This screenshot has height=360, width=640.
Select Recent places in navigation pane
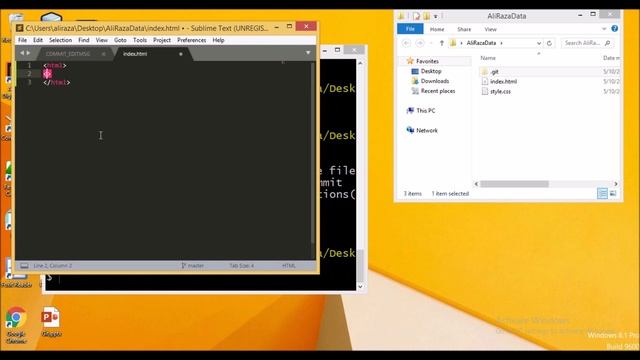coord(438,91)
